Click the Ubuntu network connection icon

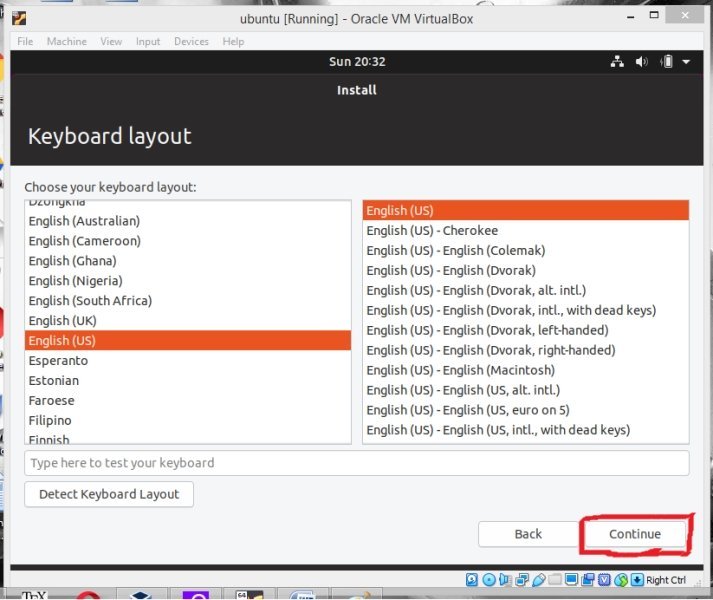[x=617, y=61]
